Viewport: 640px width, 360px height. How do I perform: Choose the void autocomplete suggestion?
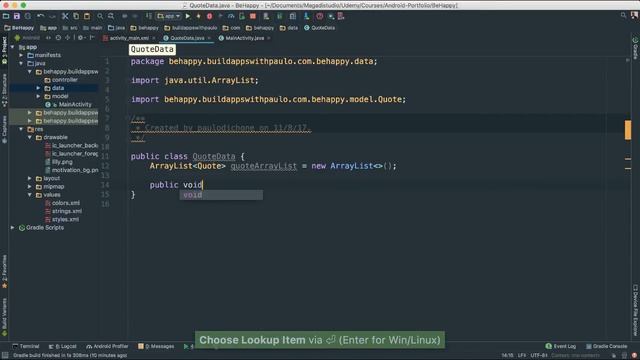(x=221, y=195)
